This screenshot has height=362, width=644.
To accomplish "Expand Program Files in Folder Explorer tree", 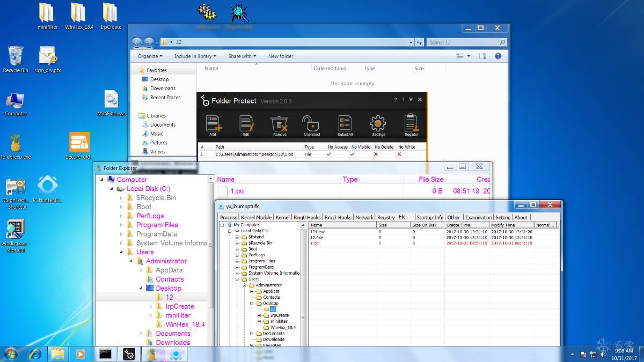I will [121, 225].
